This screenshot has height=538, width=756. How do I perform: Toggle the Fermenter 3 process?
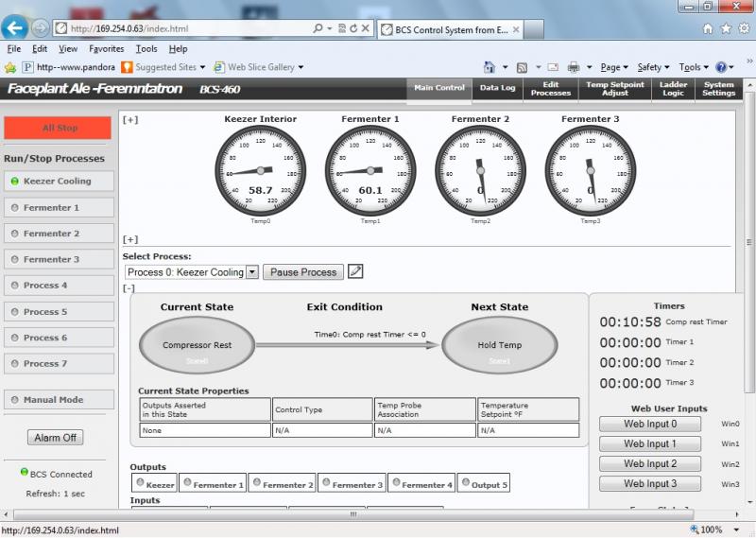pyautogui.click(x=59, y=260)
